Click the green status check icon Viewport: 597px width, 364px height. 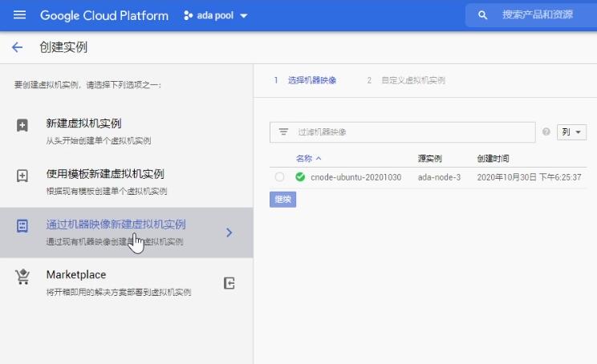coord(300,177)
